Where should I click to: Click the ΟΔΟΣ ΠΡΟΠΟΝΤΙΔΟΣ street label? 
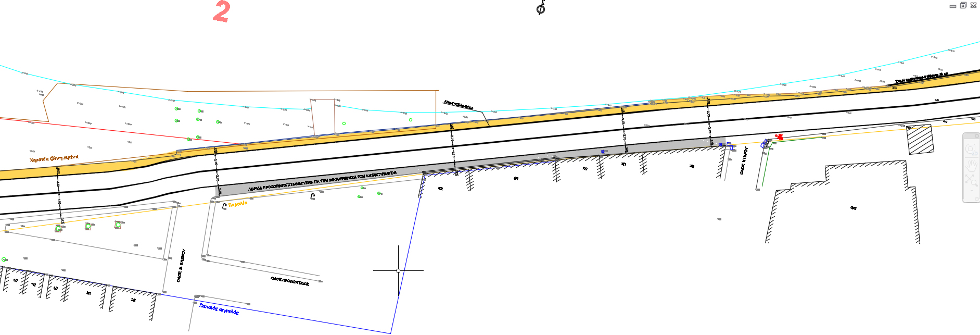[x=289, y=281]
